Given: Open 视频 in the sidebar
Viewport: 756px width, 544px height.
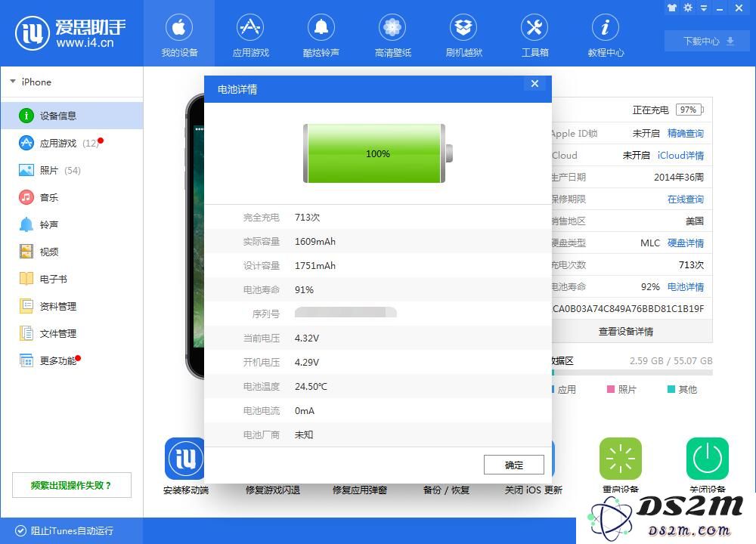Looking at the screenshot, I should (72, 252).
